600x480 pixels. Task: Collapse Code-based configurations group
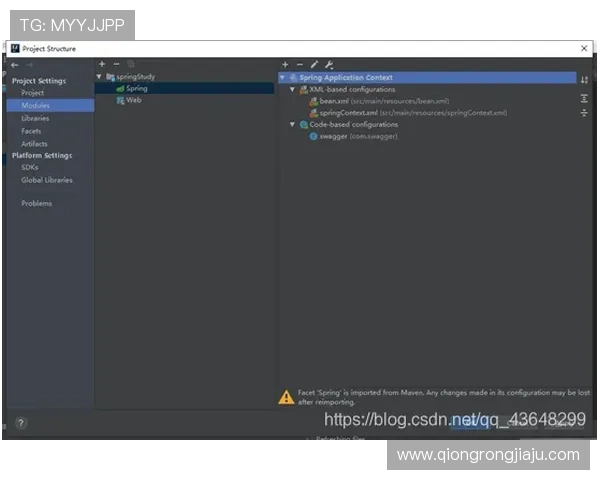[x=292, y=124]
